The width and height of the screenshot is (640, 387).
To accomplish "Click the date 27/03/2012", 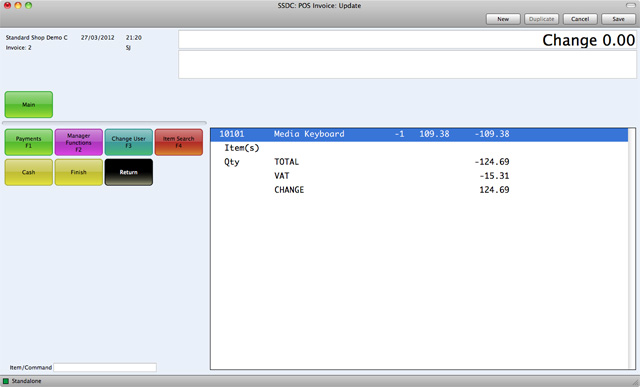I will [98, 38].
